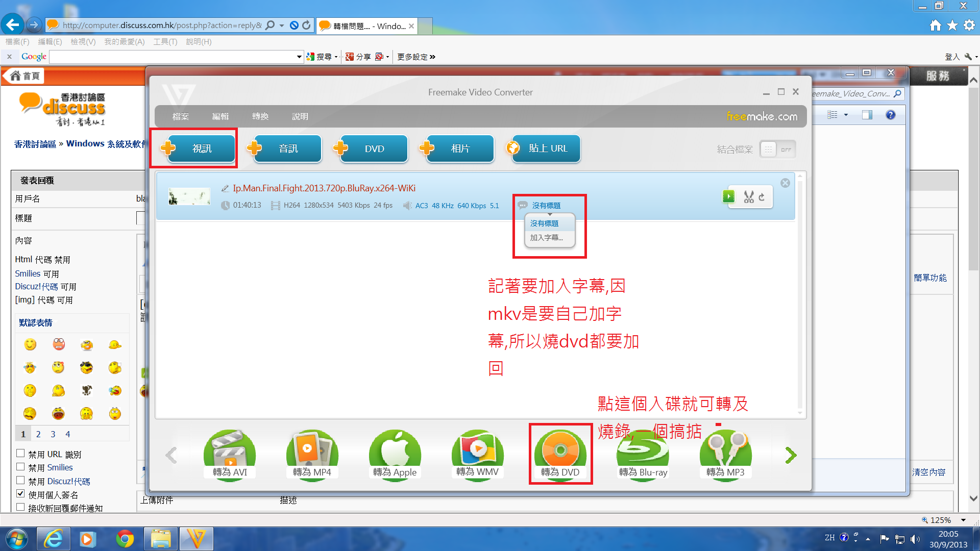Check 接收新回覆郵件通知 checkbox
The image size is (980, 551).
[20, 507]
